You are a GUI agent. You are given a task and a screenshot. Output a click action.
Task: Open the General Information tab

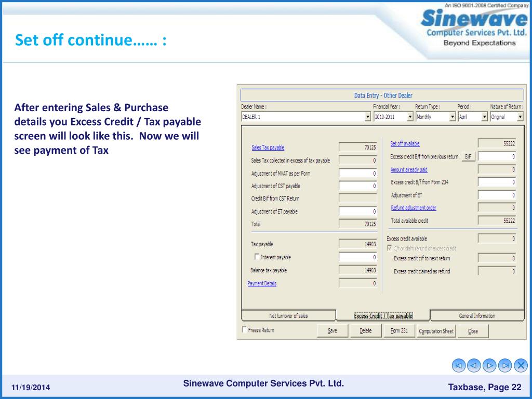[477, 315]
